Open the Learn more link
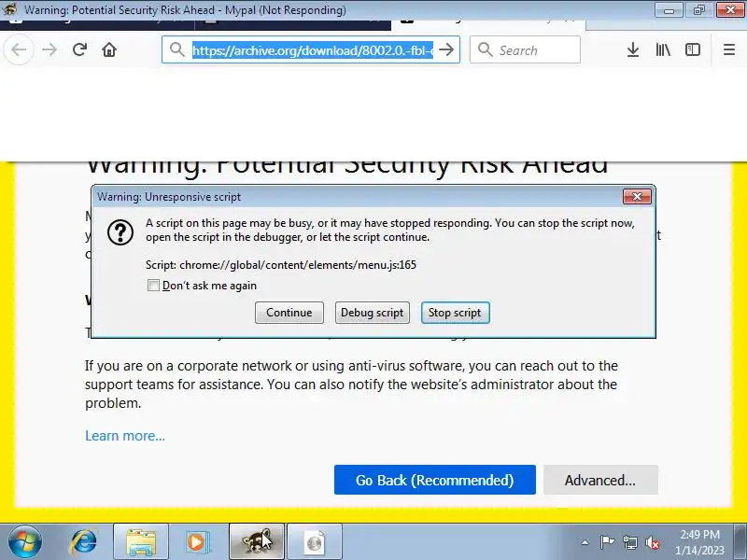The width and height of the screenshot is (747, 560). tap(125, 436)
